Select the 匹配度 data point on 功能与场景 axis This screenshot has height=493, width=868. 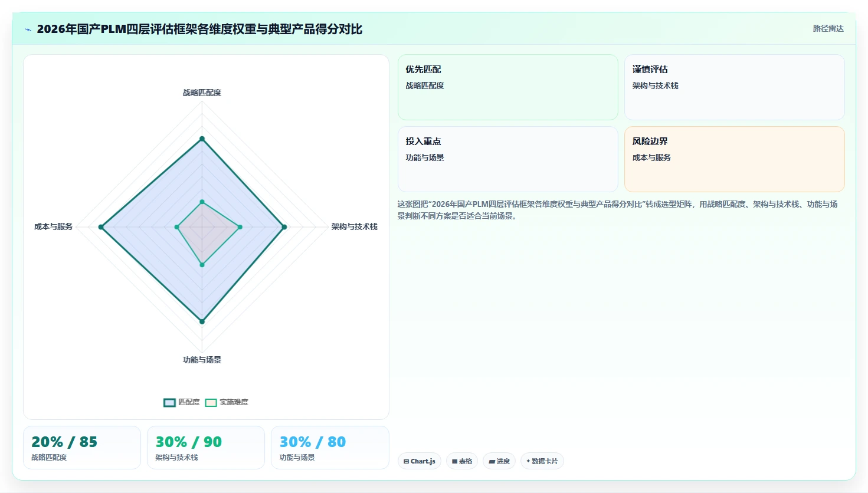click(202, 321)
